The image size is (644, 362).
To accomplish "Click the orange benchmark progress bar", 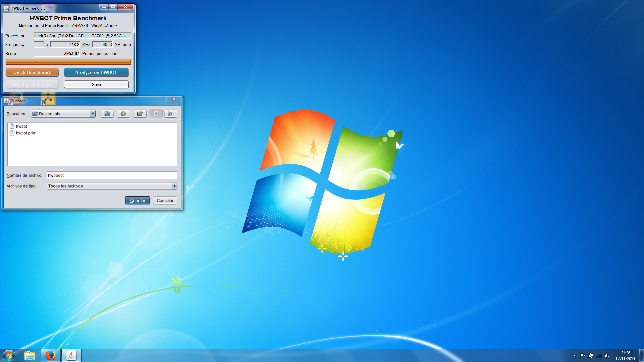I will tap(68, 62).
